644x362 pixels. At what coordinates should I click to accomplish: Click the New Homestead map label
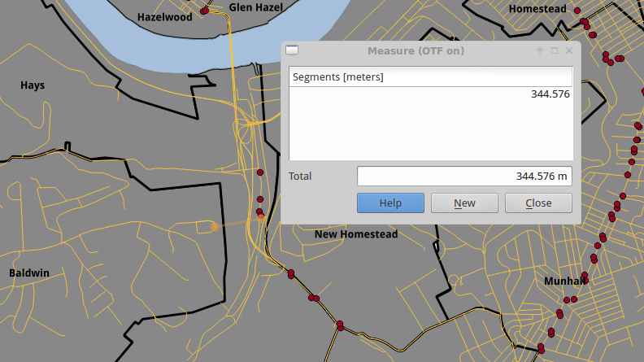pos(356,234)
